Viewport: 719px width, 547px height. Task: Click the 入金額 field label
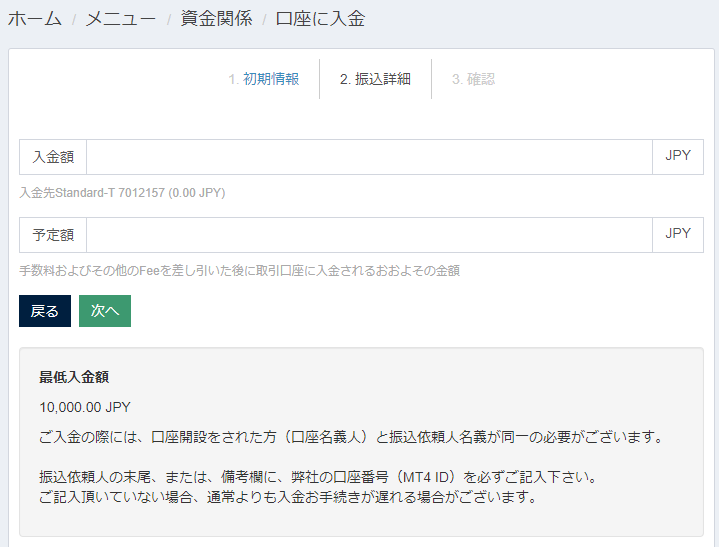click(53, 157)
